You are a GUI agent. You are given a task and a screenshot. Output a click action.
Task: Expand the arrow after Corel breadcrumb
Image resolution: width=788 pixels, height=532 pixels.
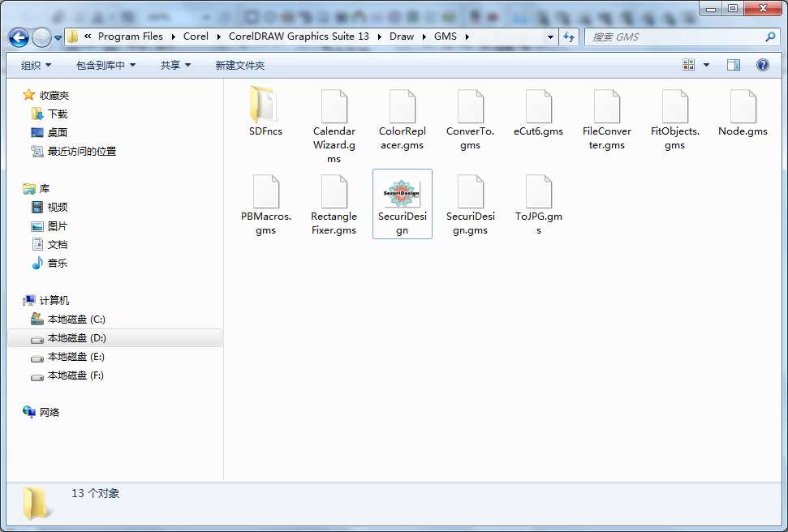coord(218,36)
